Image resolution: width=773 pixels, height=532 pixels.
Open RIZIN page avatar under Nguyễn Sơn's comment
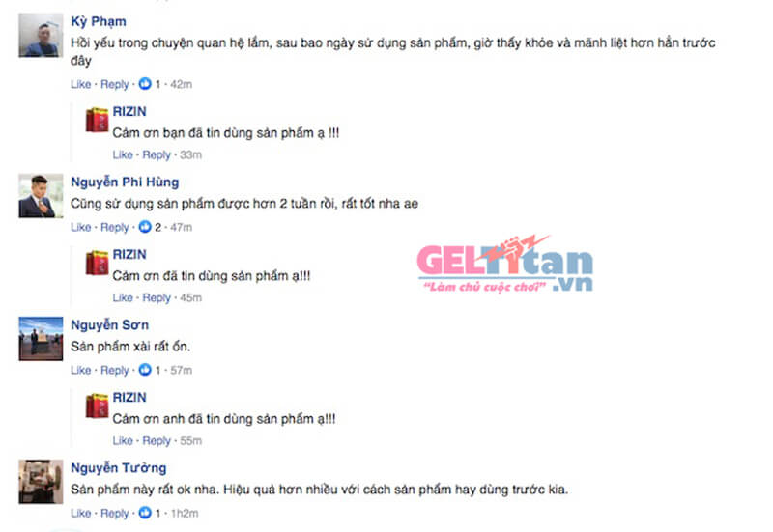[98, 406]
